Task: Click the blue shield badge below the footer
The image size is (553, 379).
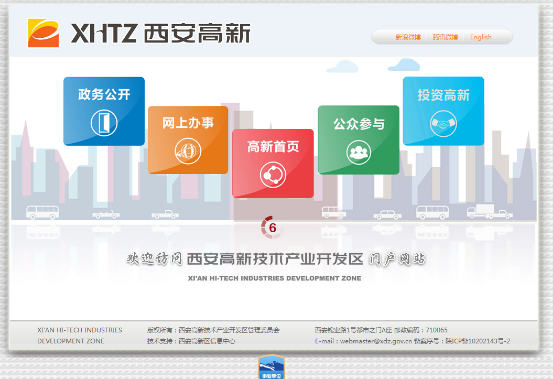Action: pyautogui.click(x=272, y=367)
